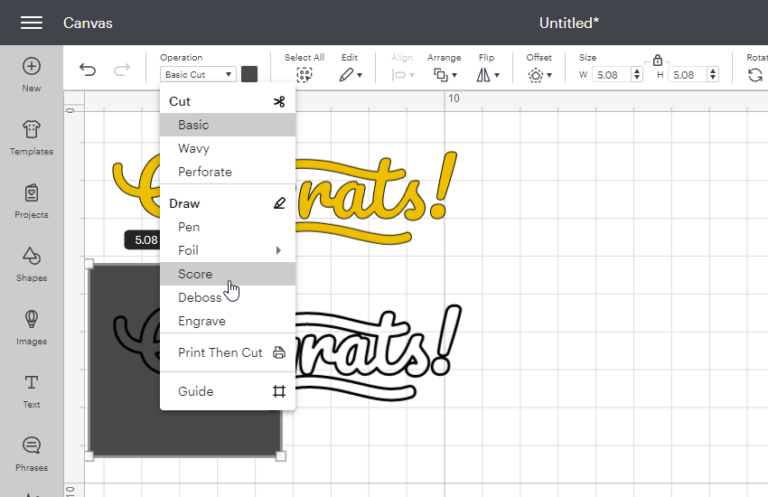Expand the Offset dropdown arrow

[x=549, y=75]
